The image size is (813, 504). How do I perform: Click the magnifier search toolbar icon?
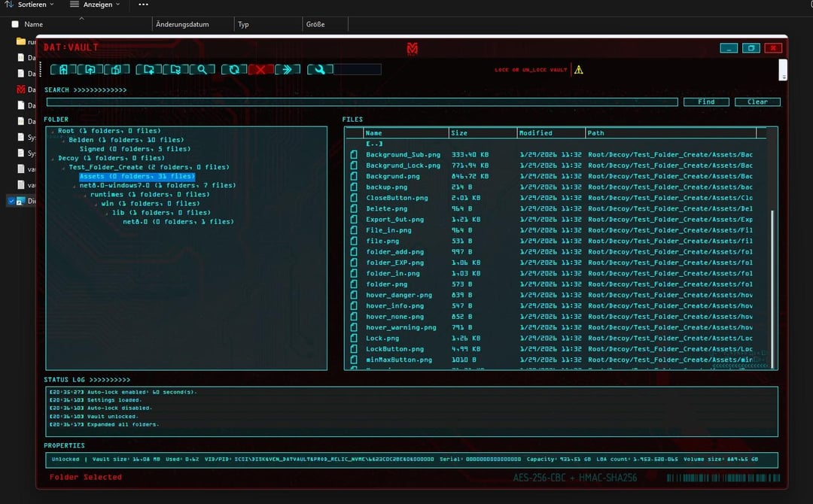coord(202,70)
